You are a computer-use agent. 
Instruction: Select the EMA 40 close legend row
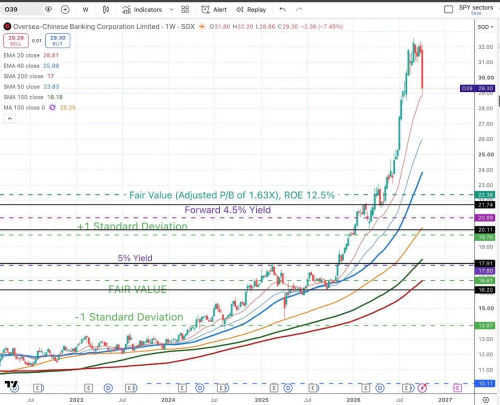click(31, 66)
